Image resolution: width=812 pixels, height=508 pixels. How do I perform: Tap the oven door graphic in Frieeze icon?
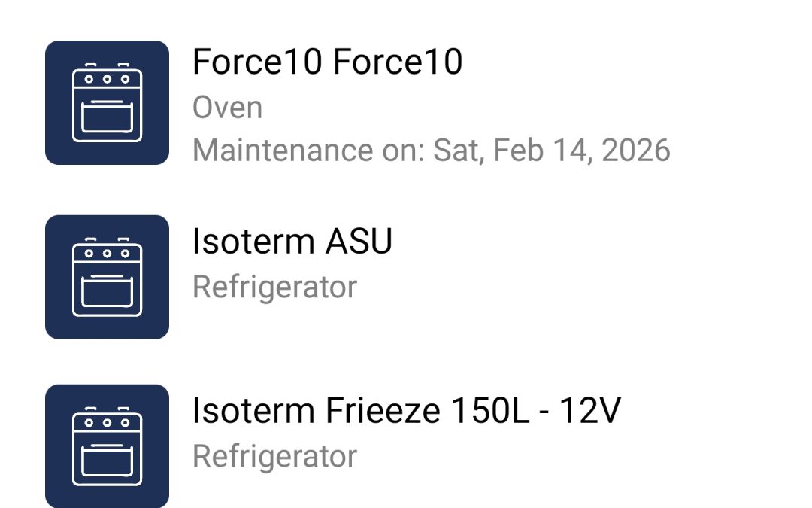(108, 460)
